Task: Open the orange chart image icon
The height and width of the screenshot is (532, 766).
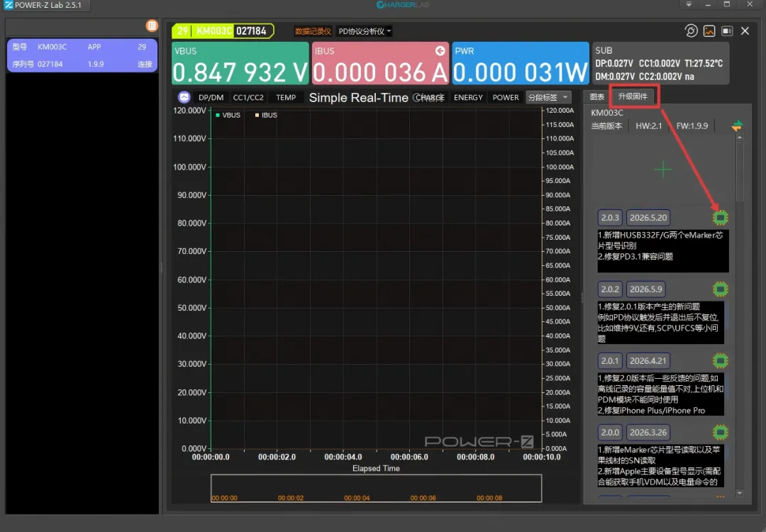Action: point(709,31)
